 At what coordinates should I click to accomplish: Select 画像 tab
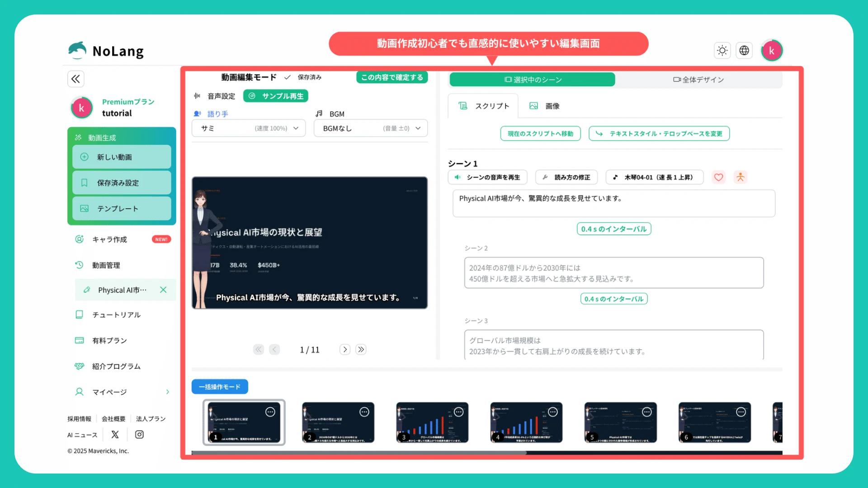(x=544, y=106)
